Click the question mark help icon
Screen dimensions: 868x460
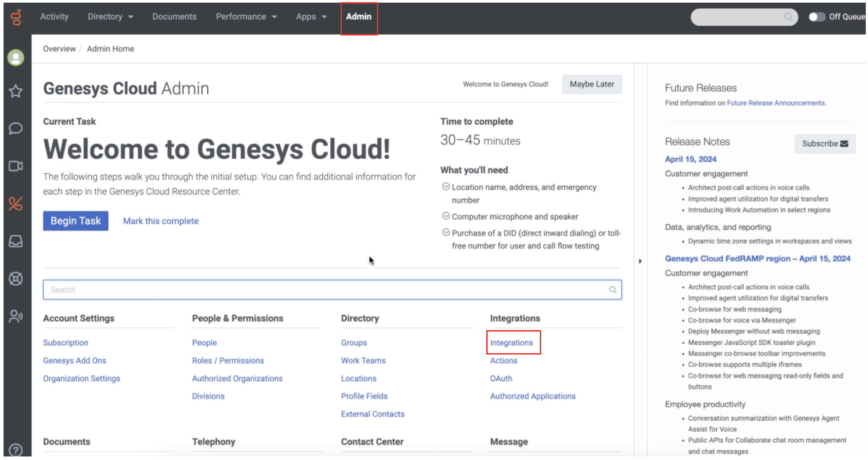click(x=15, y=450)
